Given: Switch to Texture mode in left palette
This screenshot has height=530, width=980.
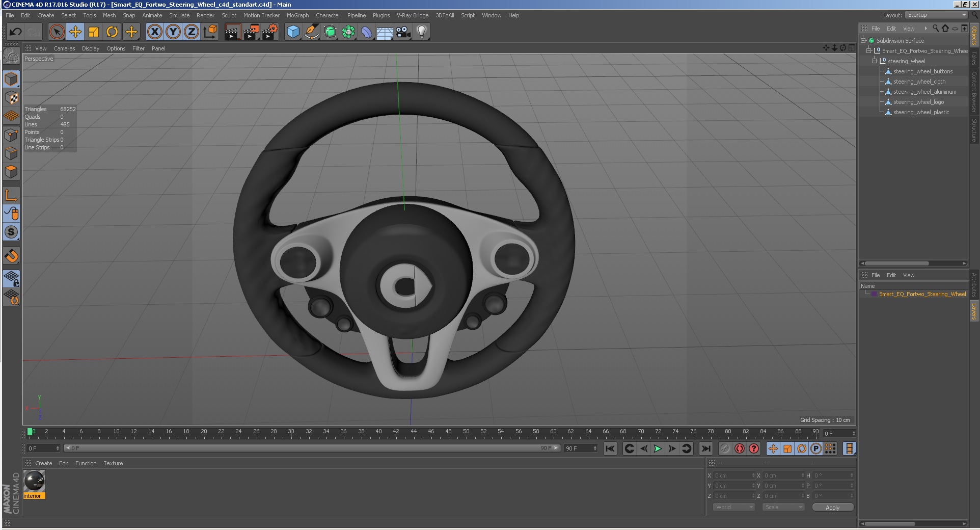Looking at the screenshot, I should coord(11,97).
